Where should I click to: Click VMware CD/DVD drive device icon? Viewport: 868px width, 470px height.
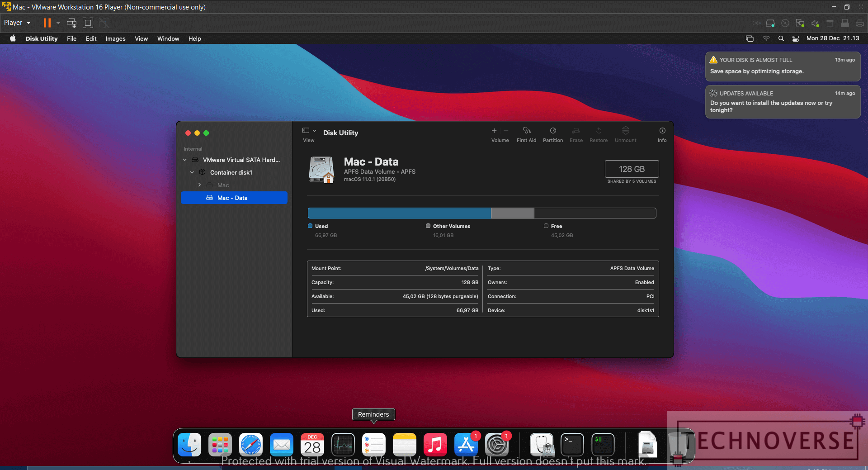tap(785, 23)
